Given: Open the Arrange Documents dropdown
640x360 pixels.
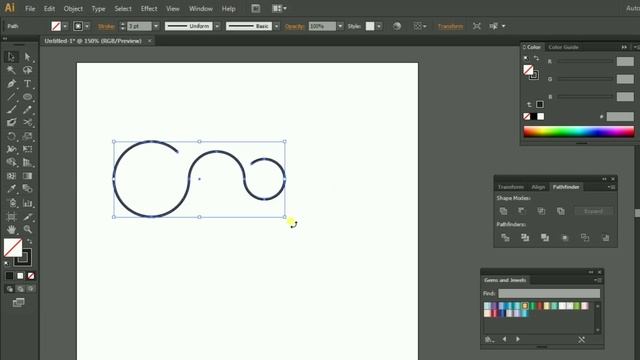Looking at the screenshot, I should [280, 9].
